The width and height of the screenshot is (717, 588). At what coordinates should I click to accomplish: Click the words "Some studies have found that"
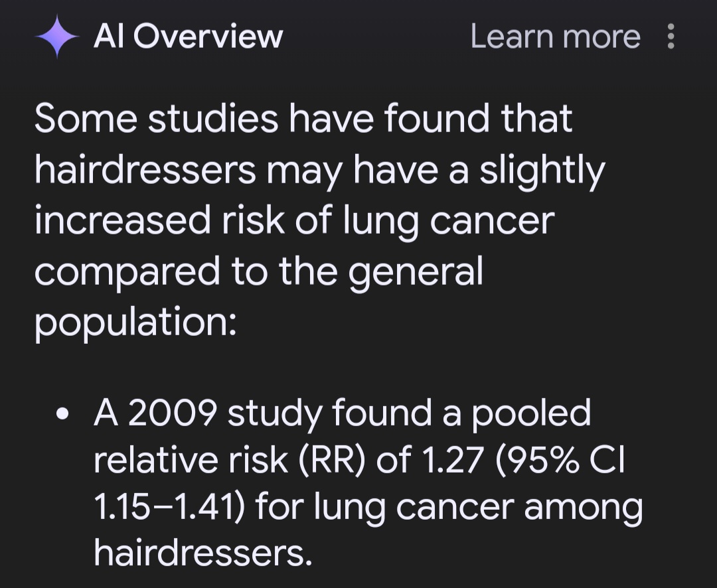pos(303,118)
